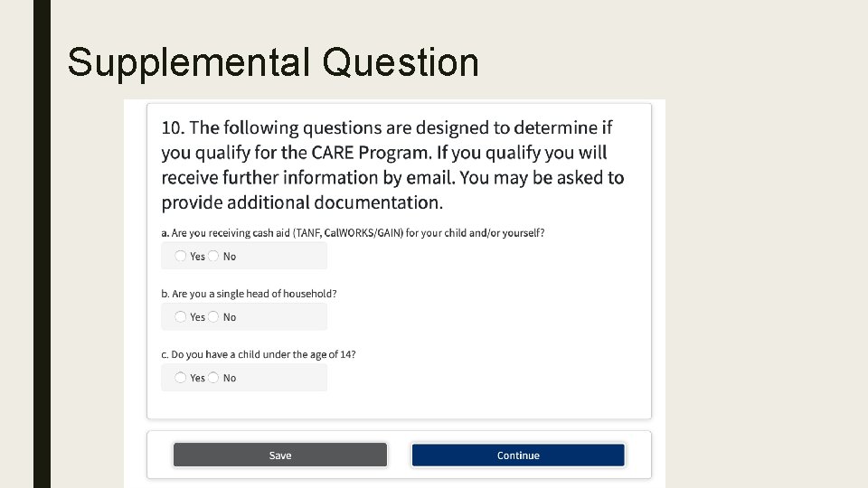Click the 'No' label text under question c
The width and height of the screenshot is (868, 488).
230,378
